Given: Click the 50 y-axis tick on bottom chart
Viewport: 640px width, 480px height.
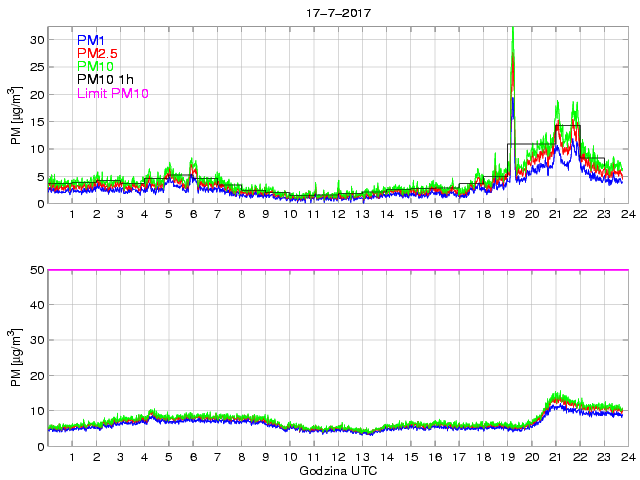Looking at the screenshot, I should (37, 270).
